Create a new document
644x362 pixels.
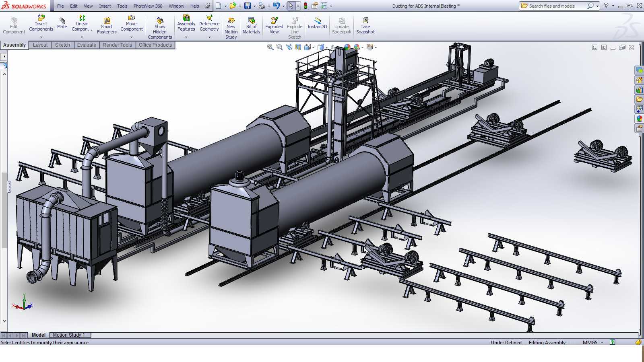(x=218, y=6)
